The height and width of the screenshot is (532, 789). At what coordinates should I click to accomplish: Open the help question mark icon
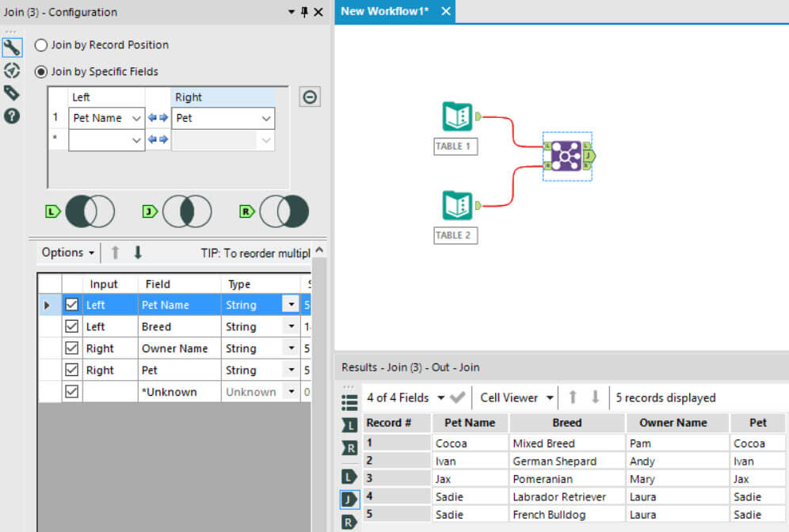[12, 116]
